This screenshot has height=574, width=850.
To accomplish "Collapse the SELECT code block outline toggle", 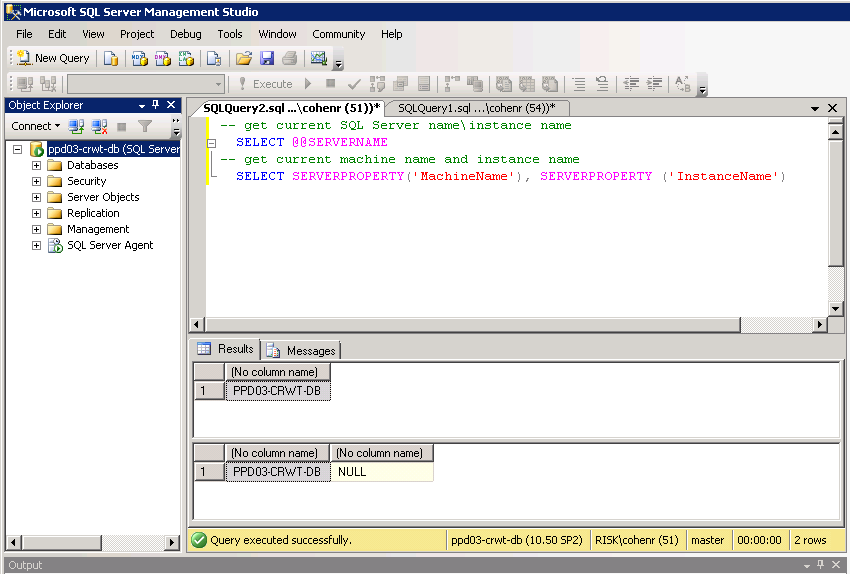I will pos(212,143).
